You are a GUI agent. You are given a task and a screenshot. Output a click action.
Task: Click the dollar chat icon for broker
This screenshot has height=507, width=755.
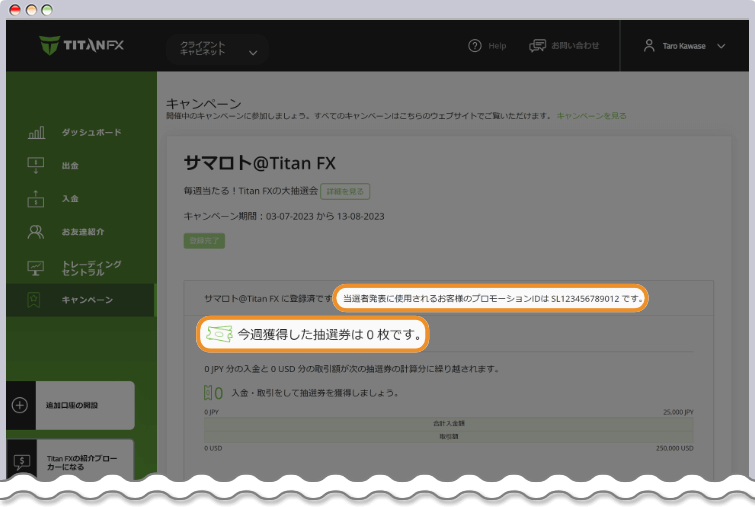pos(22,463)
